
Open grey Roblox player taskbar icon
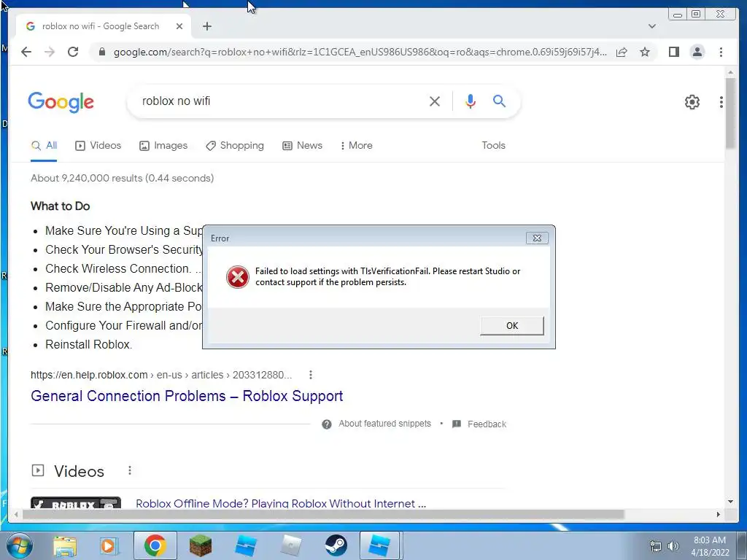coord(290,545)
